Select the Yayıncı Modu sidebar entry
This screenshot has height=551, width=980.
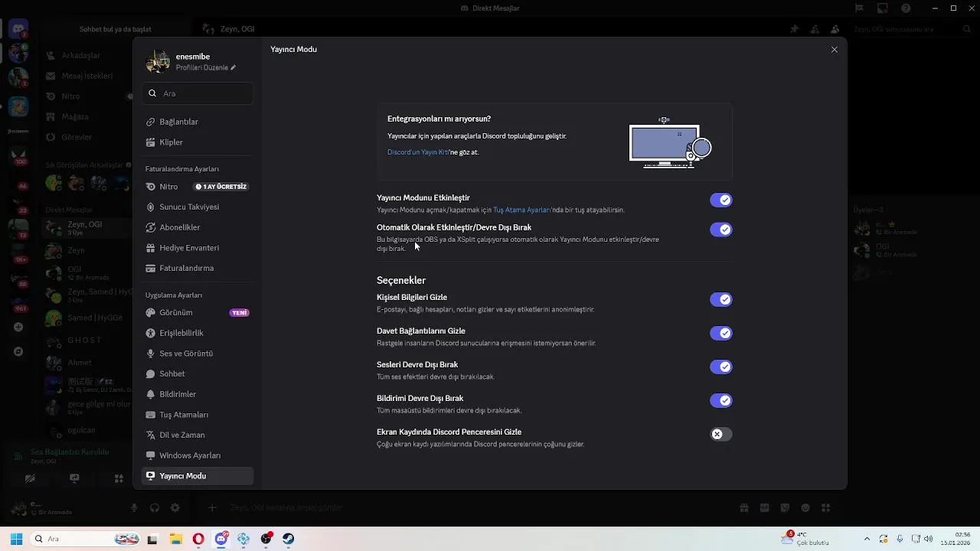(198, 476)
